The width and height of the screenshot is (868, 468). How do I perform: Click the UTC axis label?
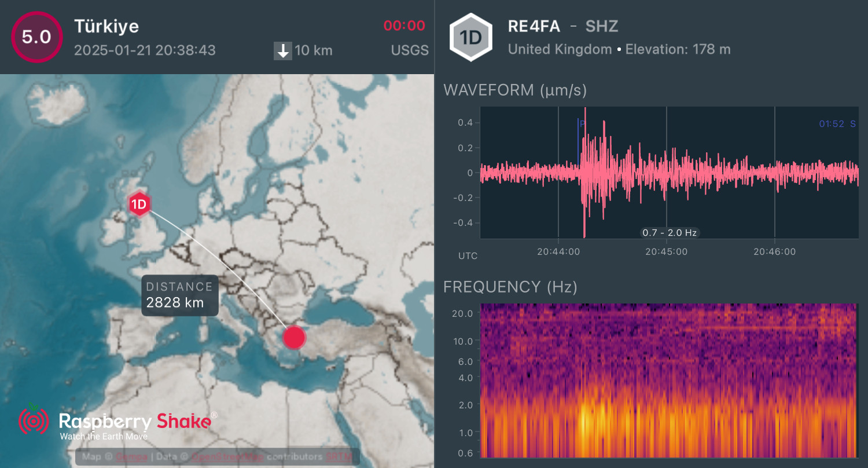pos(468,255)
